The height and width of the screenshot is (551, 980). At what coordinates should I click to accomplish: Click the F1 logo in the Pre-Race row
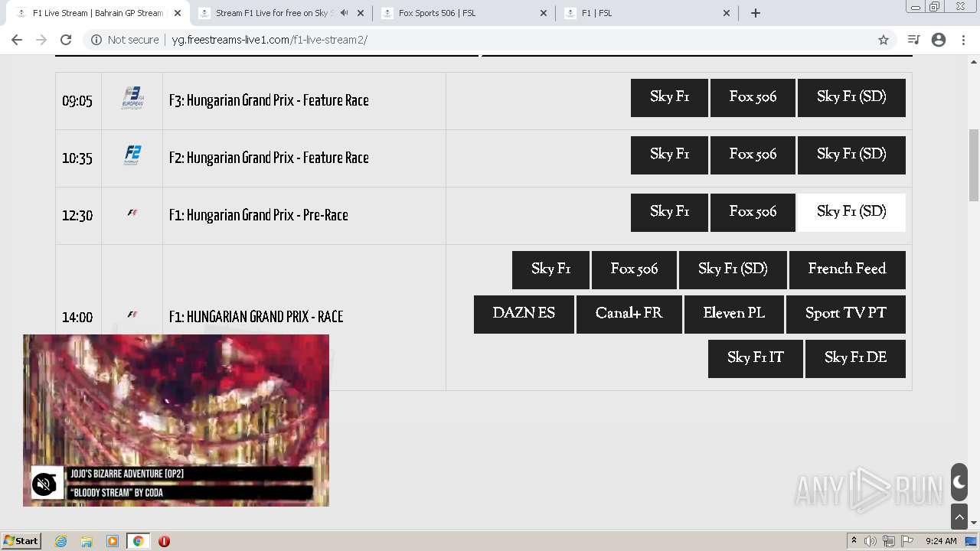132,214
